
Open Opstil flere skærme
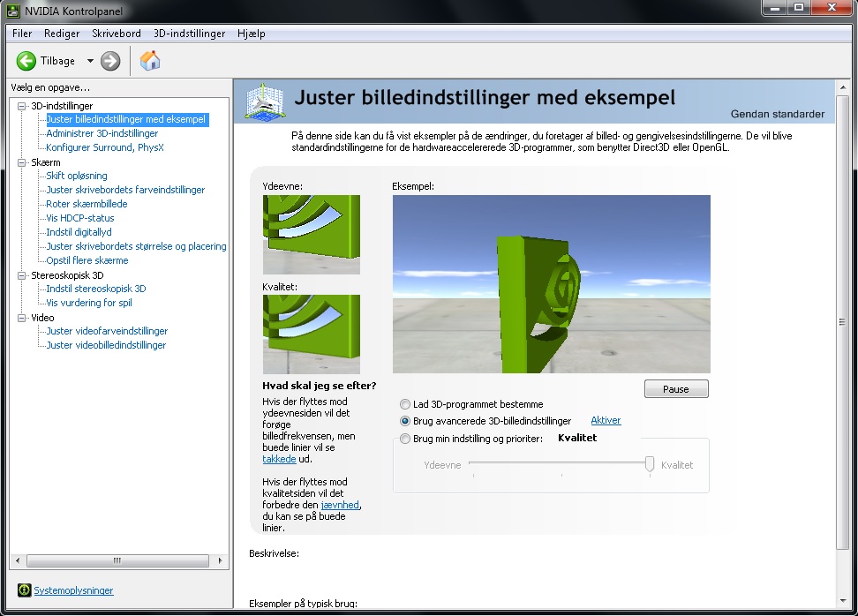(x=87, y=261)
